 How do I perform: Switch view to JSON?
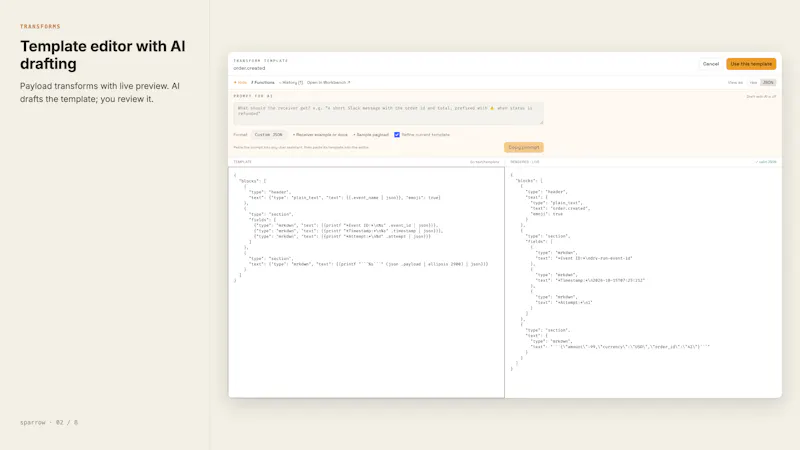(x=768, y=83)
